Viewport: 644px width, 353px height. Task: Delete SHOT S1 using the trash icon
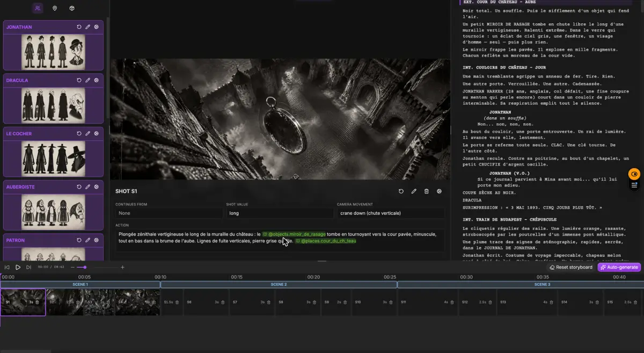(x=427, y=191)
